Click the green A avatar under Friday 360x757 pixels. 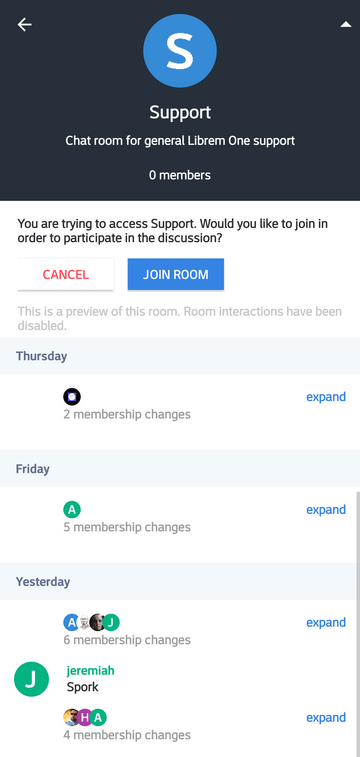(x=72, y=510)
